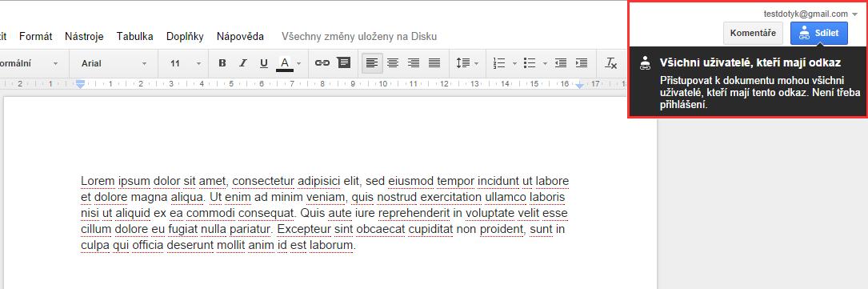Click 'Všechny změny uloženy na Disku' status

(x=359, y=37)
